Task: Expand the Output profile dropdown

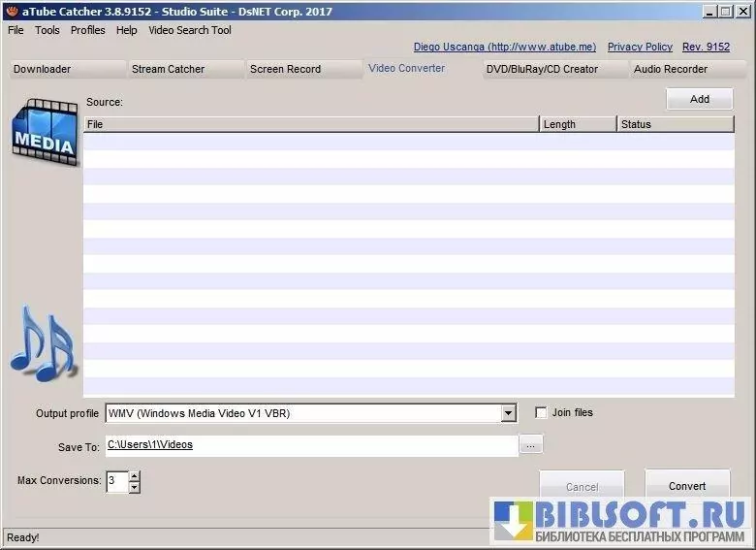Action: pos(509,413)
